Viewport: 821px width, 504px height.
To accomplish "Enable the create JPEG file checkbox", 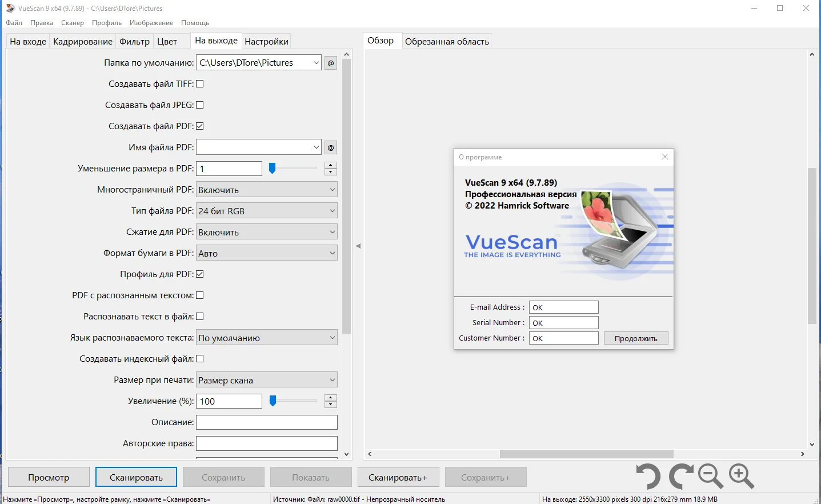I will click(x=200, y=105).
